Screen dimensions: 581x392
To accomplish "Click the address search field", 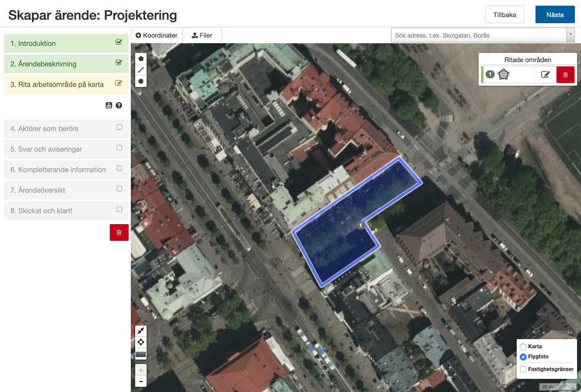I will 478,35.
